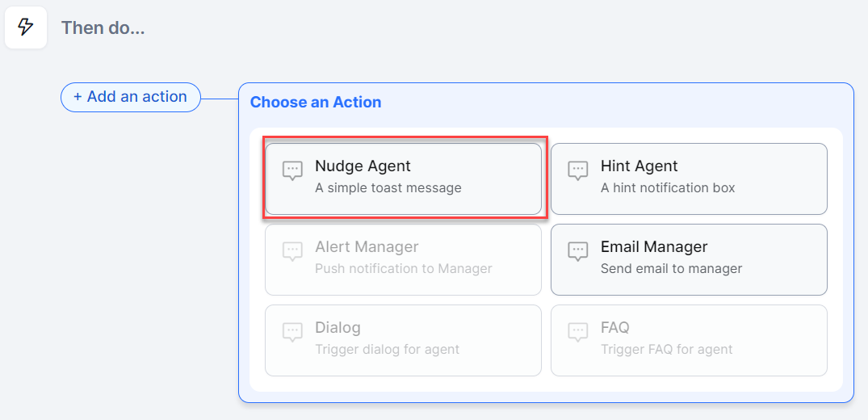
Task: Click the Choose an Action heading
Action: 316,103
